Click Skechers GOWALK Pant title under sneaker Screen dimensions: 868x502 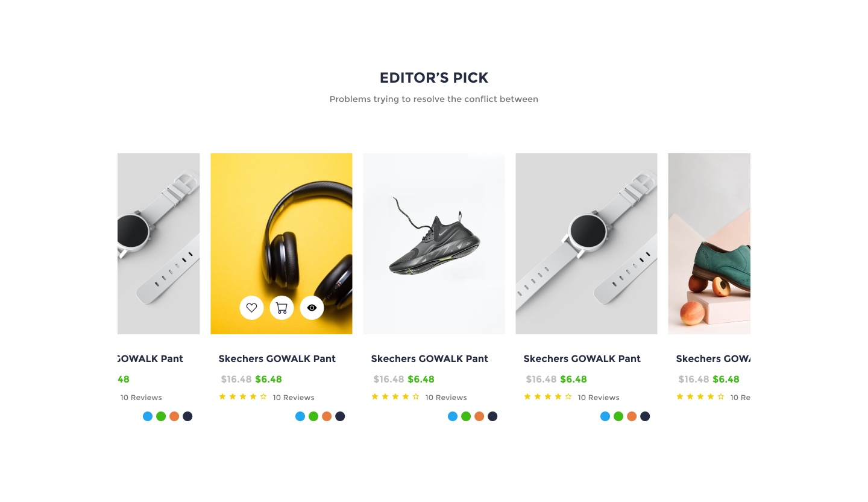(430, 358)
